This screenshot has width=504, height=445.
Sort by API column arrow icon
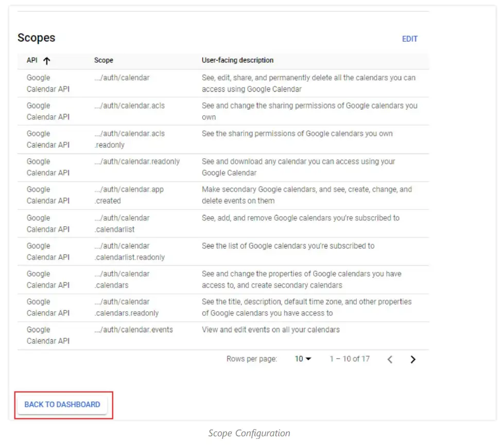[x=47, y=60]
